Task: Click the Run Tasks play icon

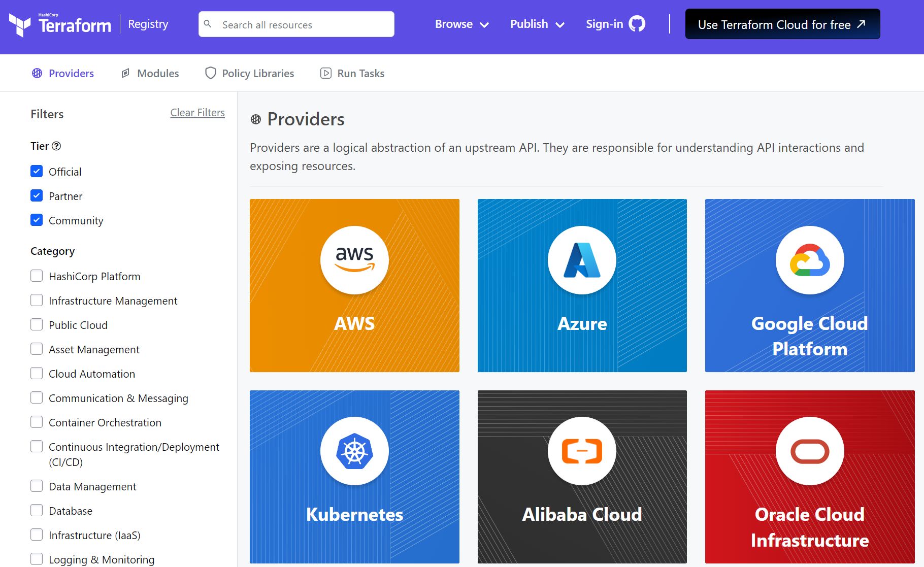Action: pos(326,73)
